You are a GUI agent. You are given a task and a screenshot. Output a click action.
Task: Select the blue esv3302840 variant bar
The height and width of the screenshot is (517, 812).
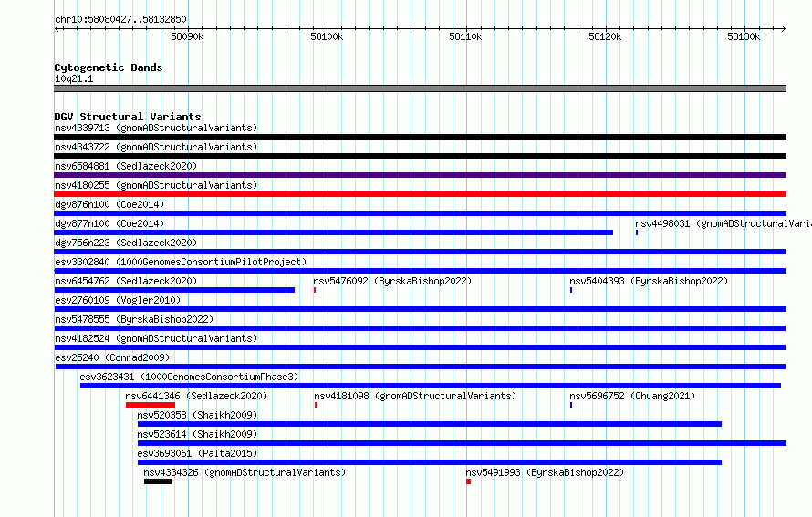tap(420, 271)
